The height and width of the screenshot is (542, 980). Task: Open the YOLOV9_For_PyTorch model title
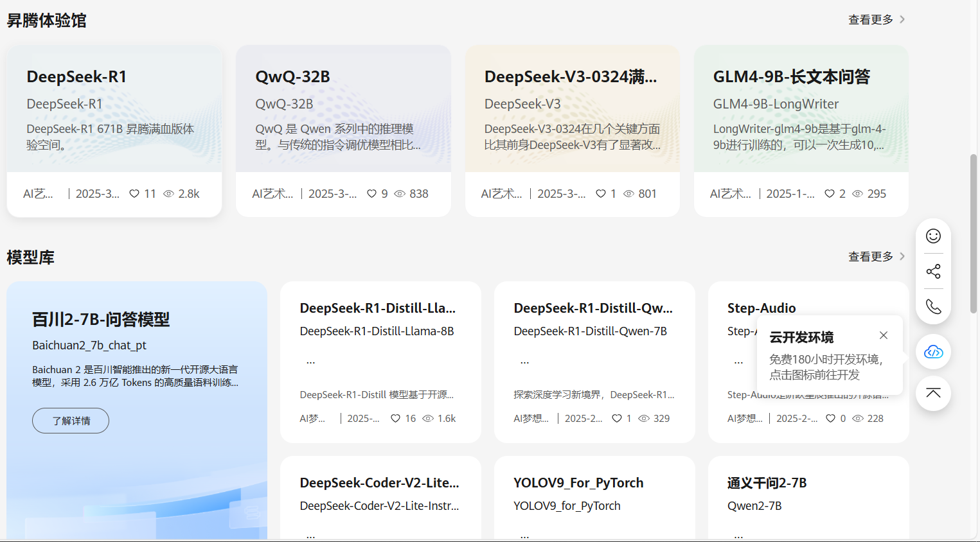(578, 483)
